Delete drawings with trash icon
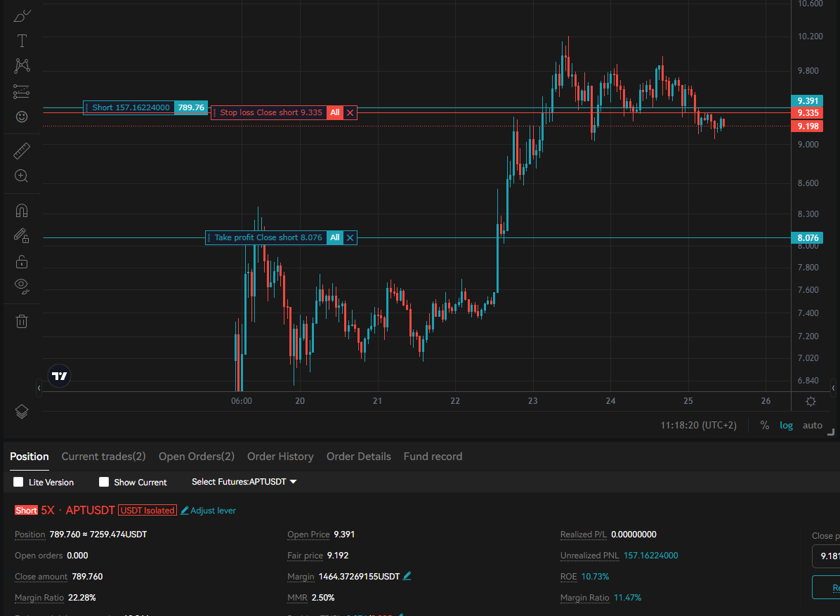Image resolution: width=840 pixels, height=616 pixels. pos(22,322)
